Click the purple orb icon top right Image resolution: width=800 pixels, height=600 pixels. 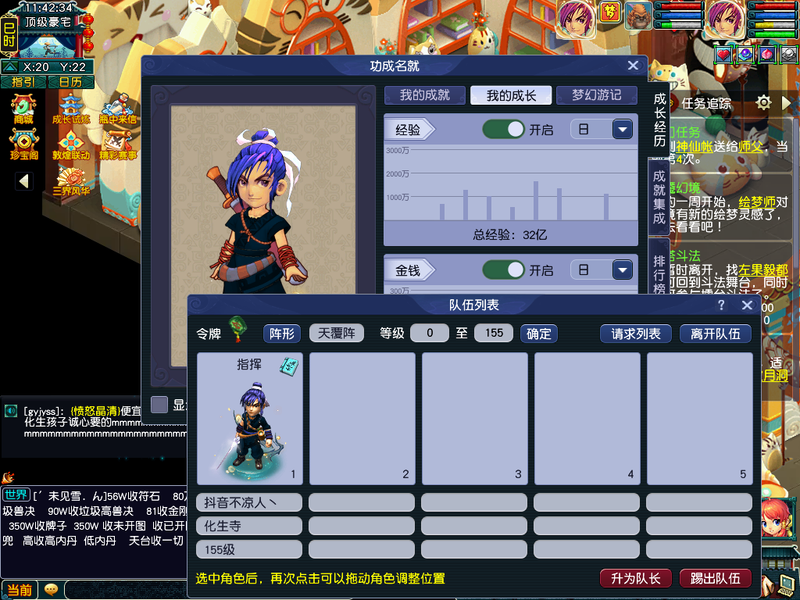click(x=746, y=54)
